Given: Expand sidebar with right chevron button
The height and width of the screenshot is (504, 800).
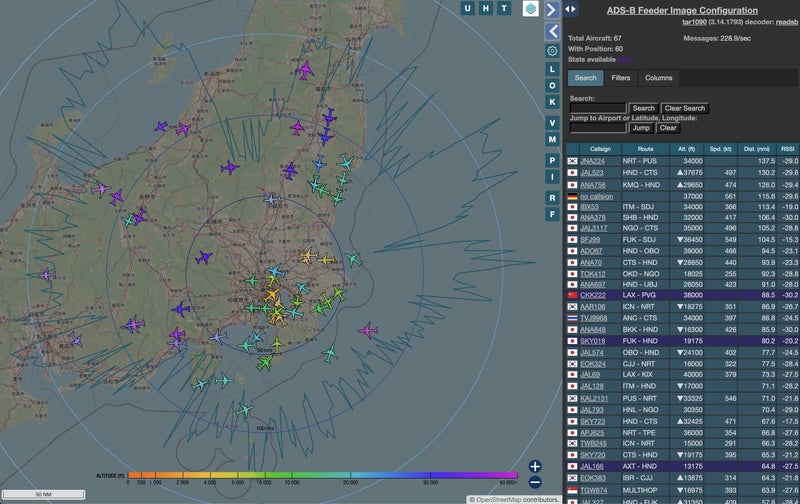Looking at the screenshot, I should (552, 9).
